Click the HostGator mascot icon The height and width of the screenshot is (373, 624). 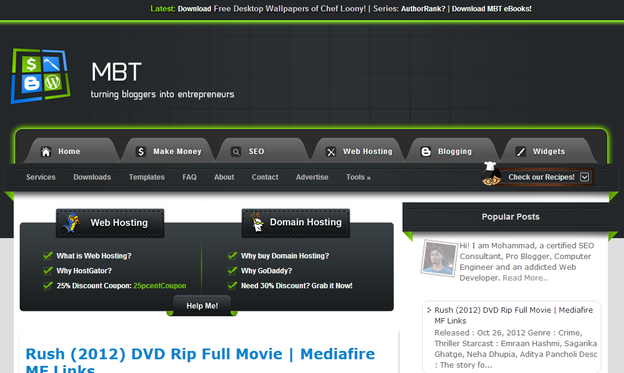click(72, 223)
